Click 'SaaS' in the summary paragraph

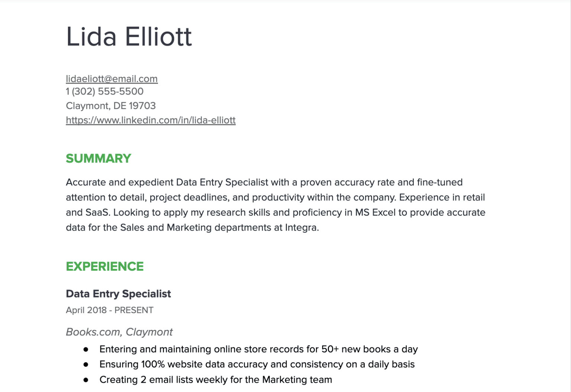[x=98, y=212]
